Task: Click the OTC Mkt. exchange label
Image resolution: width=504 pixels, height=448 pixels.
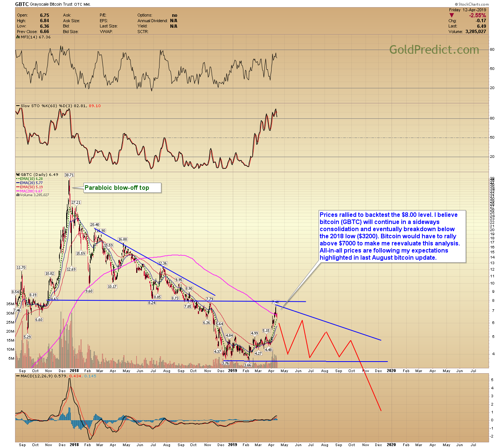Action: click(82, 5)
